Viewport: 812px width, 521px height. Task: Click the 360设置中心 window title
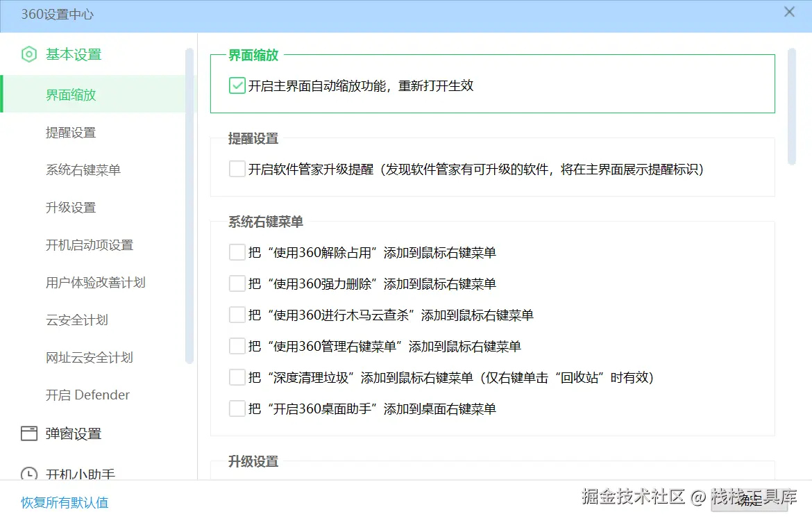pos(58,14)
